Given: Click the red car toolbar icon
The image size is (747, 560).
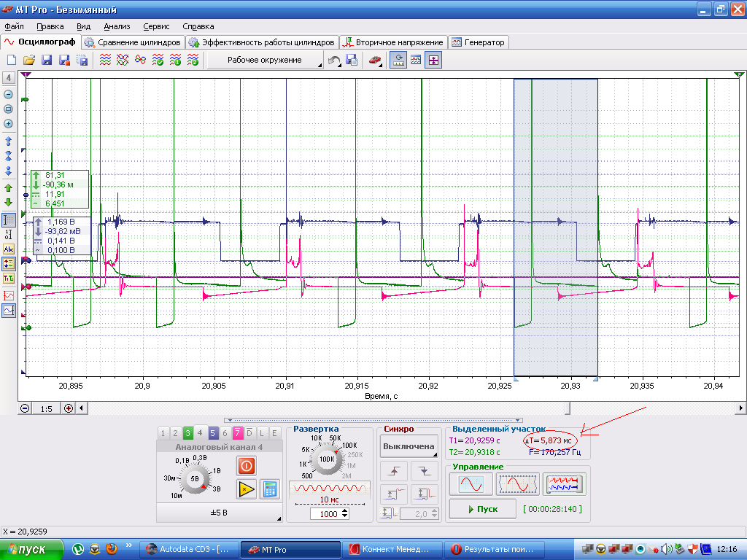Looking at the screenshot, I should pyautogui.click(x=375, y=61).
